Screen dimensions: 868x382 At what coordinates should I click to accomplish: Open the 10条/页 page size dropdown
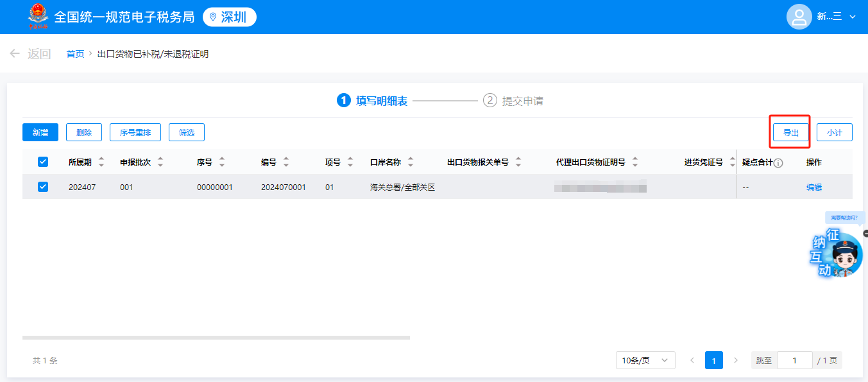(645, 360)
